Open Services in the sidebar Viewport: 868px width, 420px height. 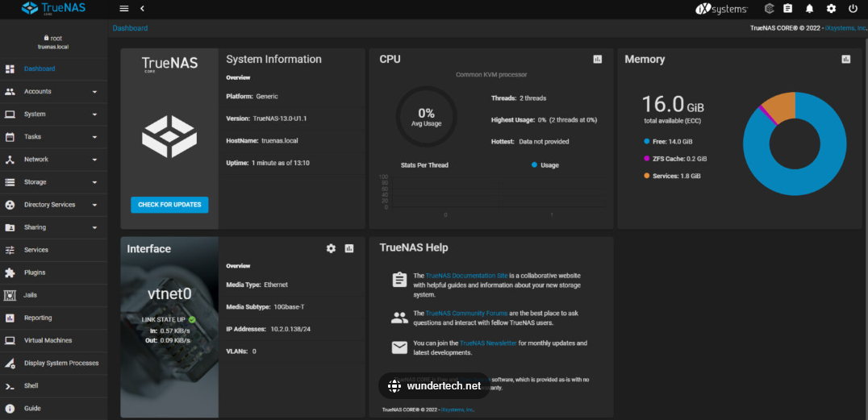click(x=36, y=250)
